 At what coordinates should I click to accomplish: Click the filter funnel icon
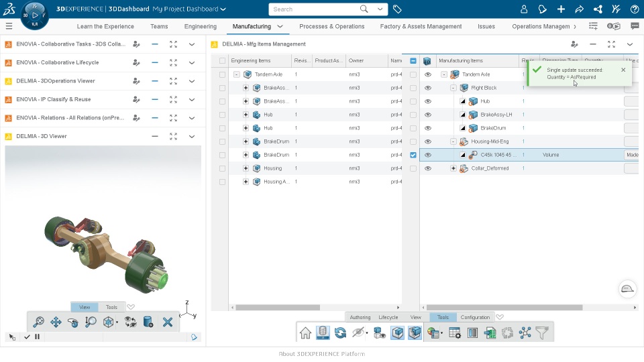point(542,333)
